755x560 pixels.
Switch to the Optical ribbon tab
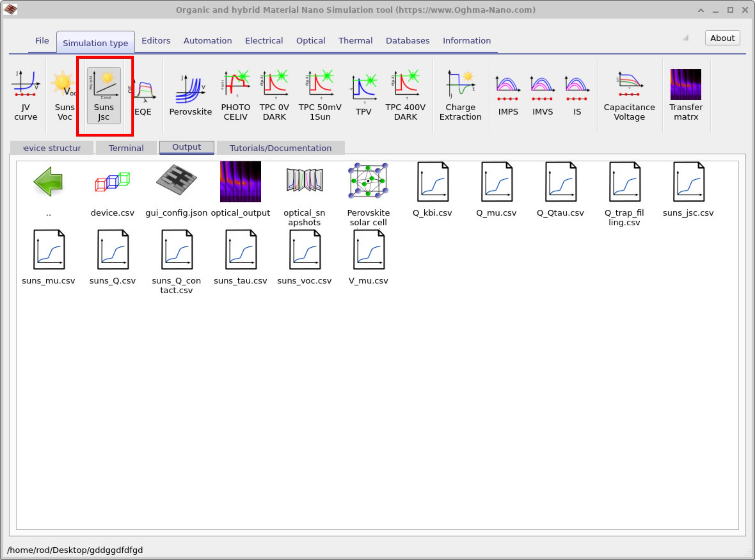(311, 41)
